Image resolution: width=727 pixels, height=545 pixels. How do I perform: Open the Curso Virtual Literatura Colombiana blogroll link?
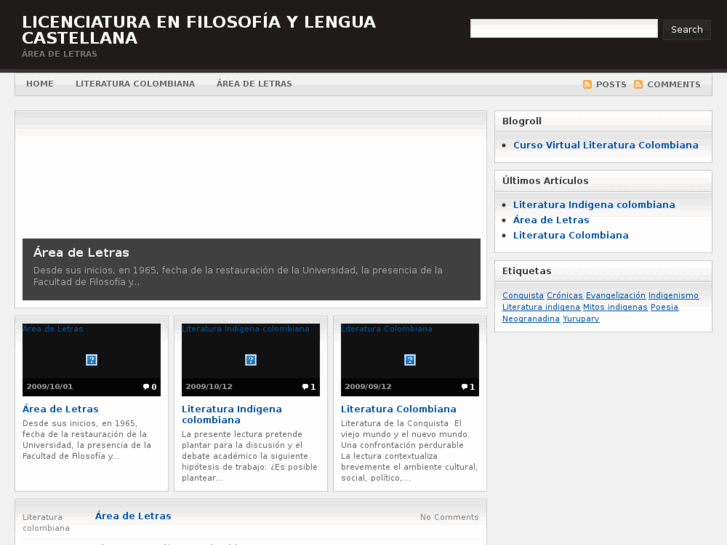coord(606,145)
